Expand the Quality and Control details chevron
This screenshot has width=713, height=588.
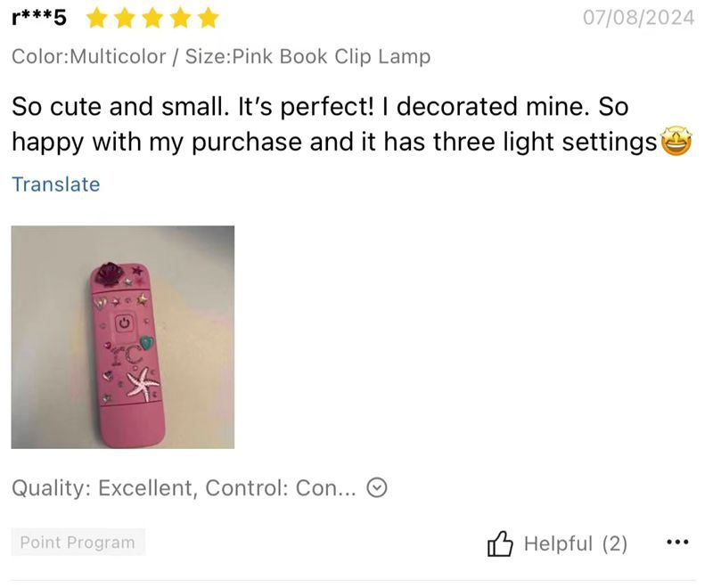click(378, 488)
